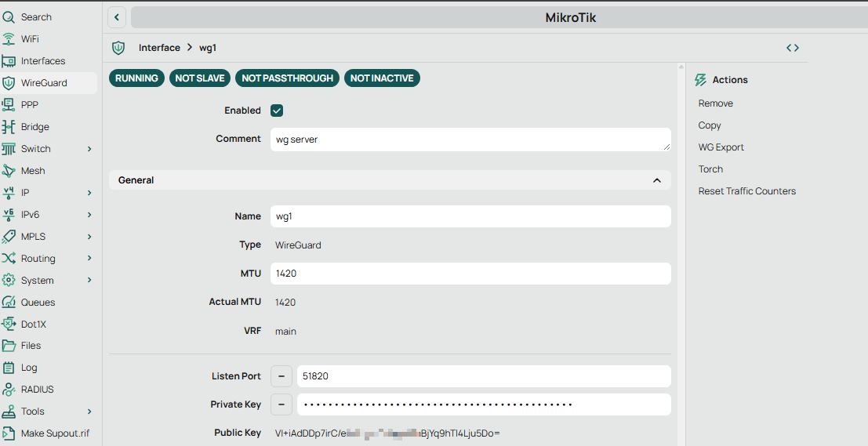
Task: Click the Copy action
Action: (x=709, y=125)
